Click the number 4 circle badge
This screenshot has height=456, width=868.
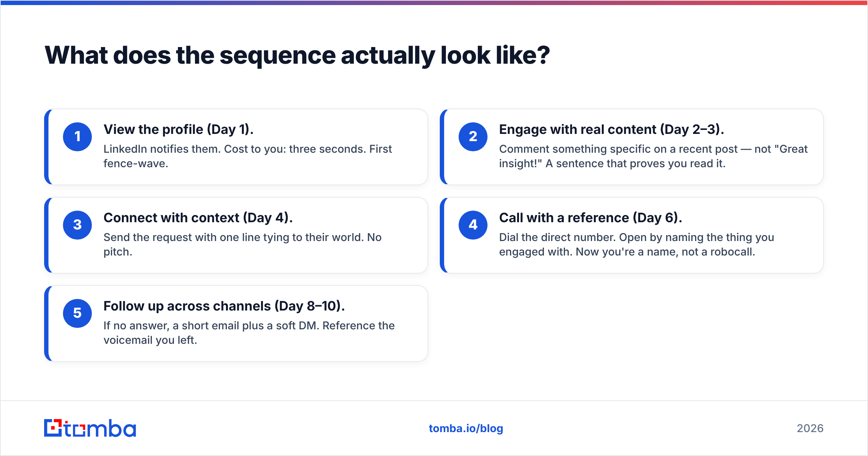click(x=473, y=225)
